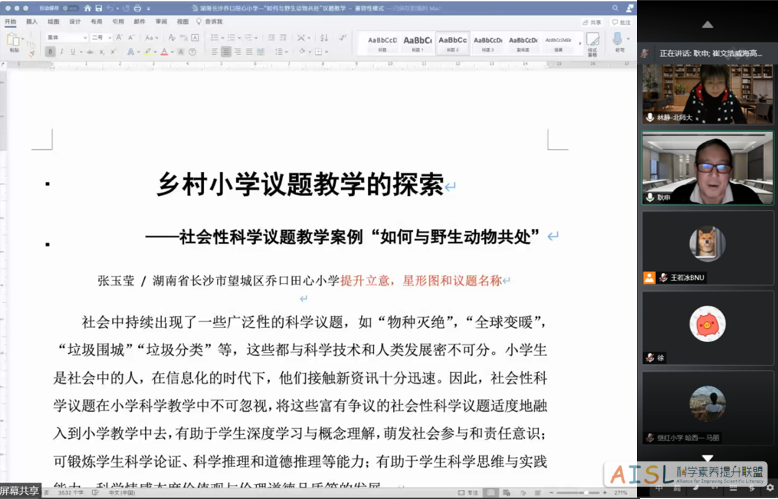Toggle Underline formatting
The height and width of the screenshot is (499, 778).
[x=73, y=52]
